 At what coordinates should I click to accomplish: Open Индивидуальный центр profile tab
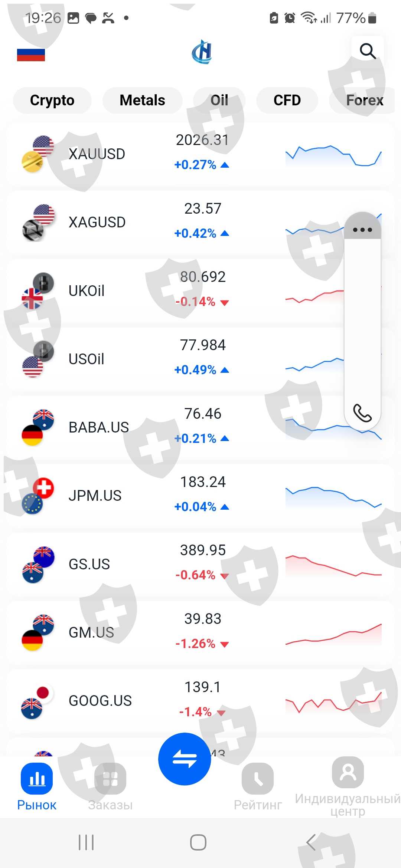[348, 786]
